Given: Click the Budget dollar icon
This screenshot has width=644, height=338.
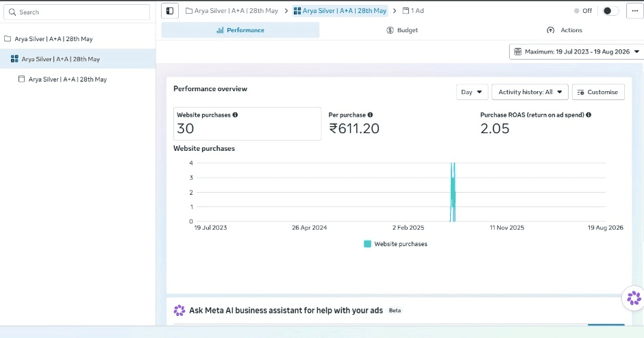Looking at the screenshot, I should point(391,30).
